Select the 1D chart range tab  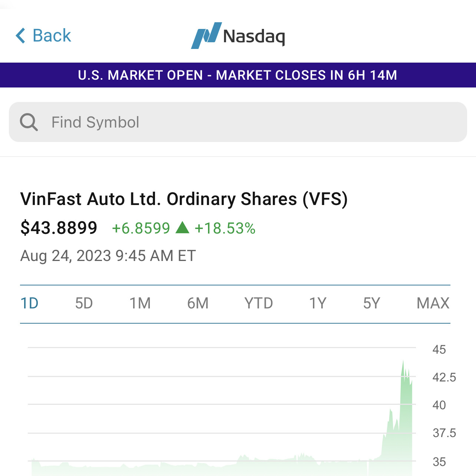(x=29, y=304)
